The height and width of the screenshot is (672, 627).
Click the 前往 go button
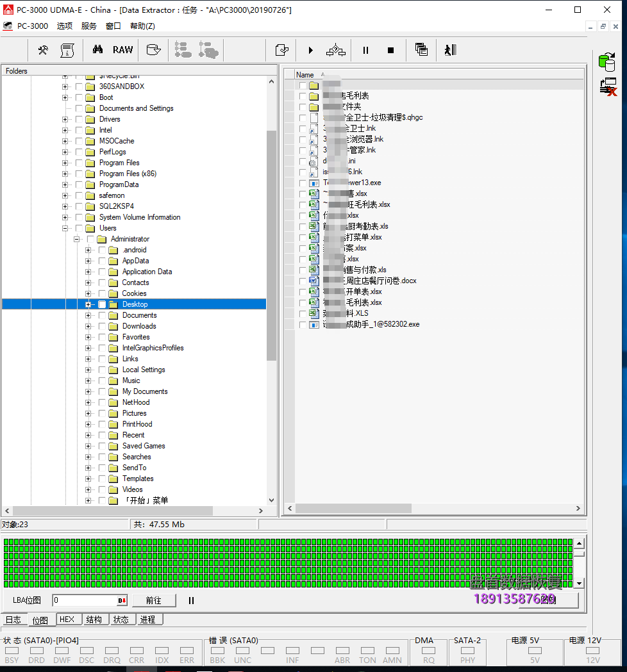(153, 600)
